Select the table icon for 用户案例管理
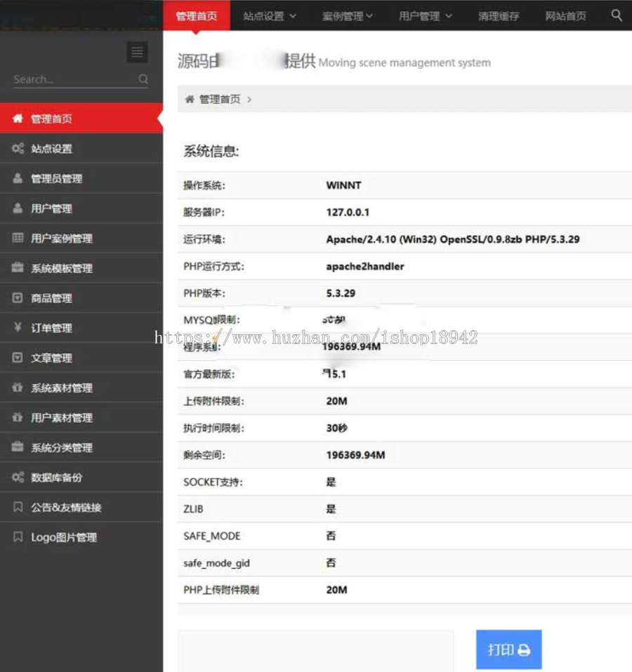Viewport: 632px width, 672px height. pos(18,238)
